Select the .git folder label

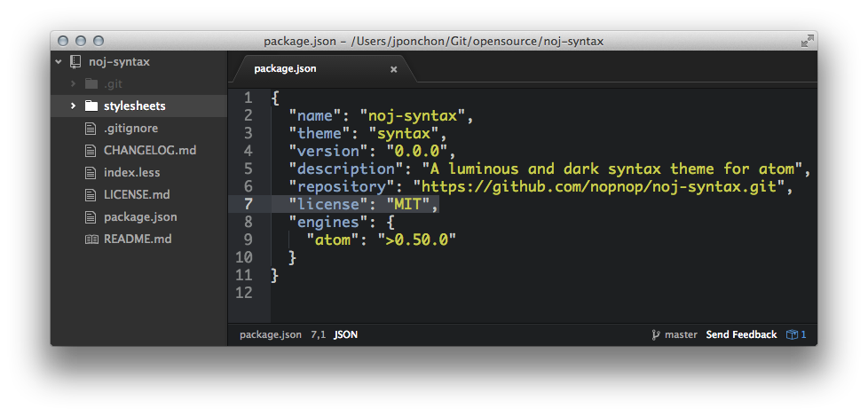pos(113,84)
